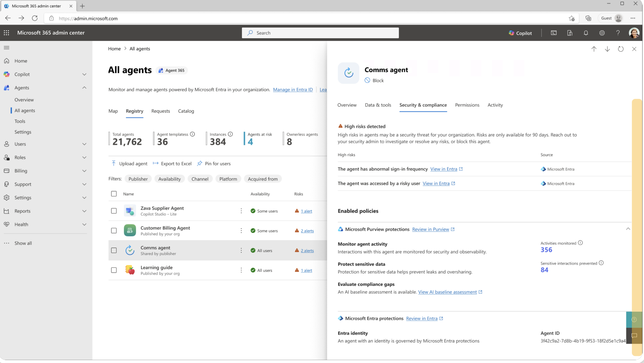Open the Channel filter
644x363 pixels.
pyautogui.click(x=200, y=179)
